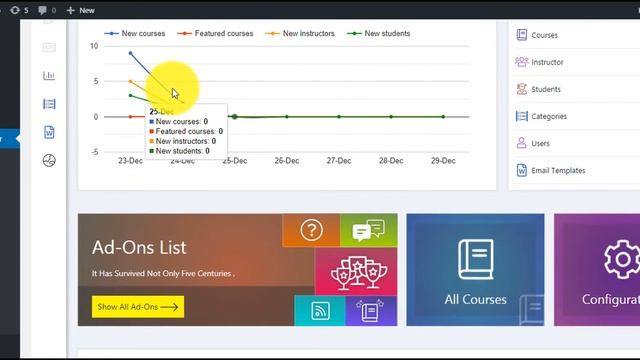Click the Ad-Ons List heading

coord(139,247)
